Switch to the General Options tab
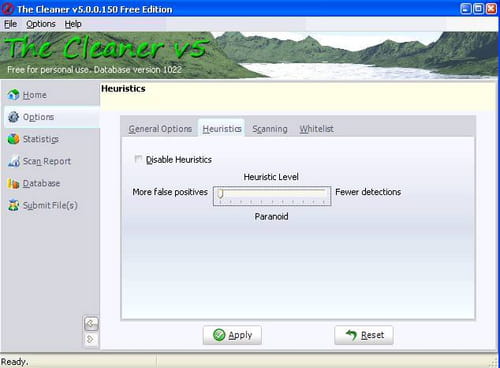The image size is (500, 368). 160,129
